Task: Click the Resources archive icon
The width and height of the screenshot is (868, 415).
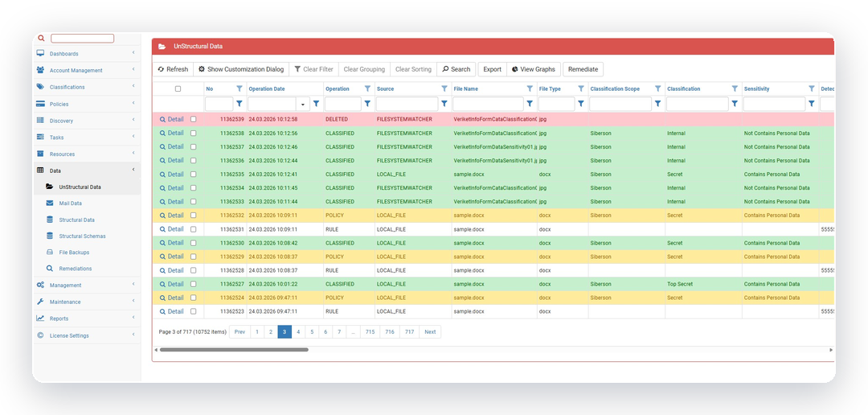Action: (40, 154)
